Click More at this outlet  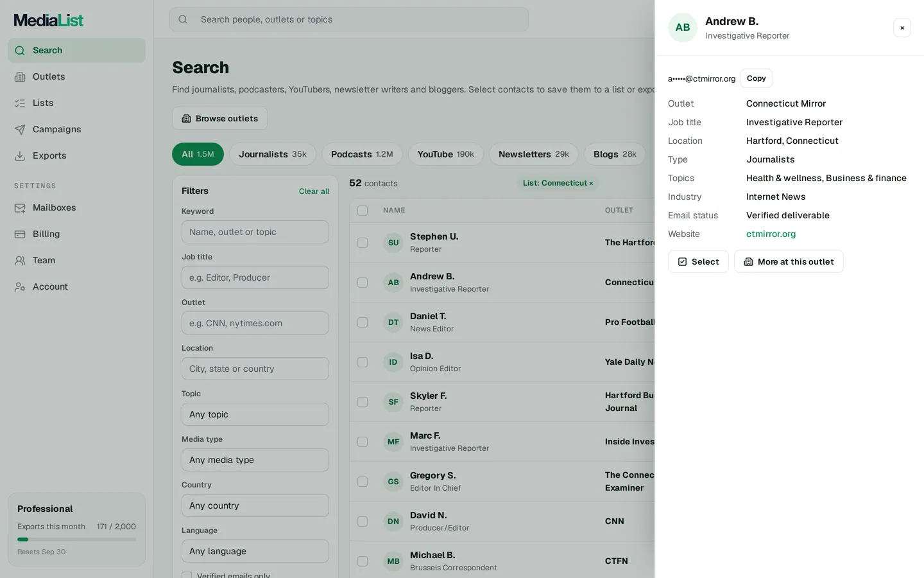789,261
